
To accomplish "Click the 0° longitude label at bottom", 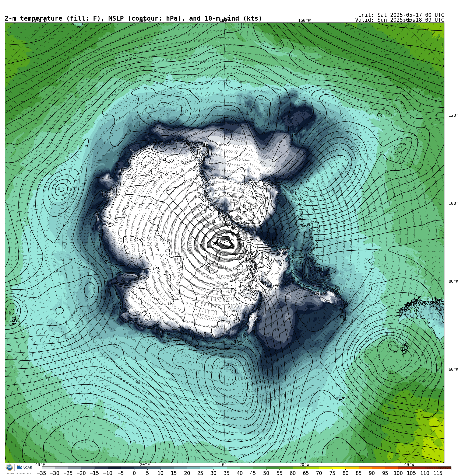I will click(224, 465).
